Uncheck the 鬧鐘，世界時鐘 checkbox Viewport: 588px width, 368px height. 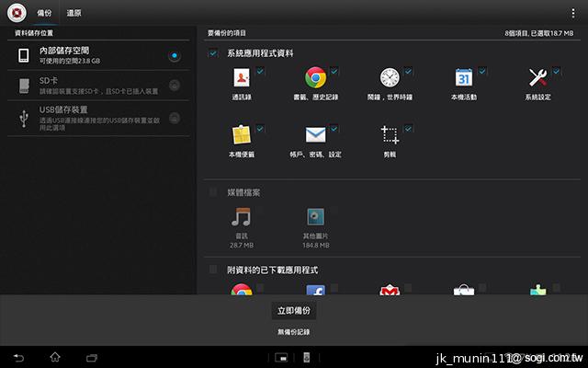(x=408, y=71)
